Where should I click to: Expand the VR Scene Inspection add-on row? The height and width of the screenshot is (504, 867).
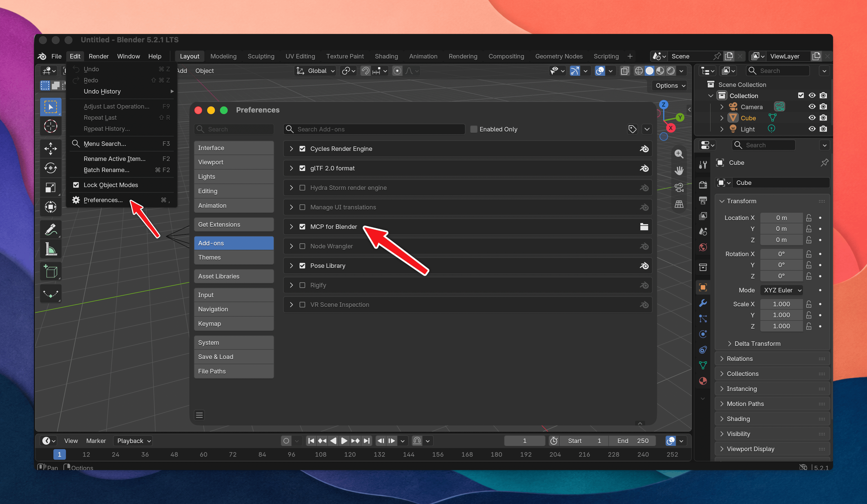[x=292, y=305]
